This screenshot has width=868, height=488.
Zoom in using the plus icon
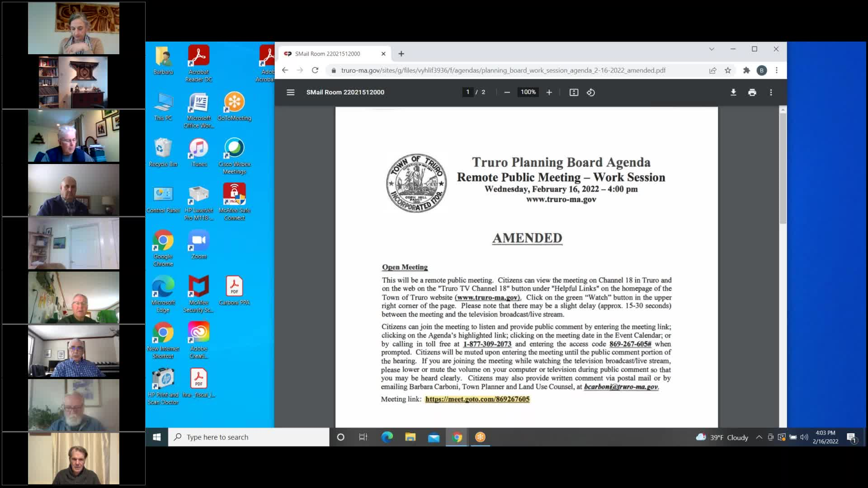tap(549, 92)
